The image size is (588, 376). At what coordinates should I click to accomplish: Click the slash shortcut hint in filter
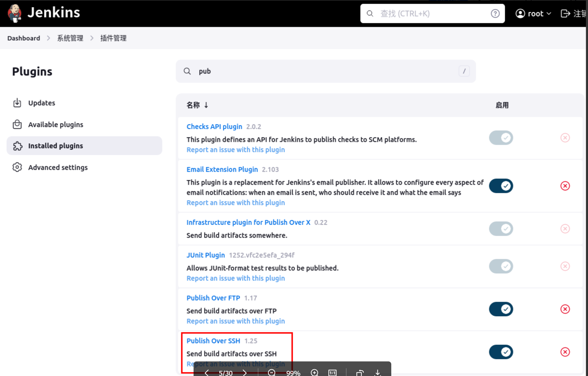[464, 71]
